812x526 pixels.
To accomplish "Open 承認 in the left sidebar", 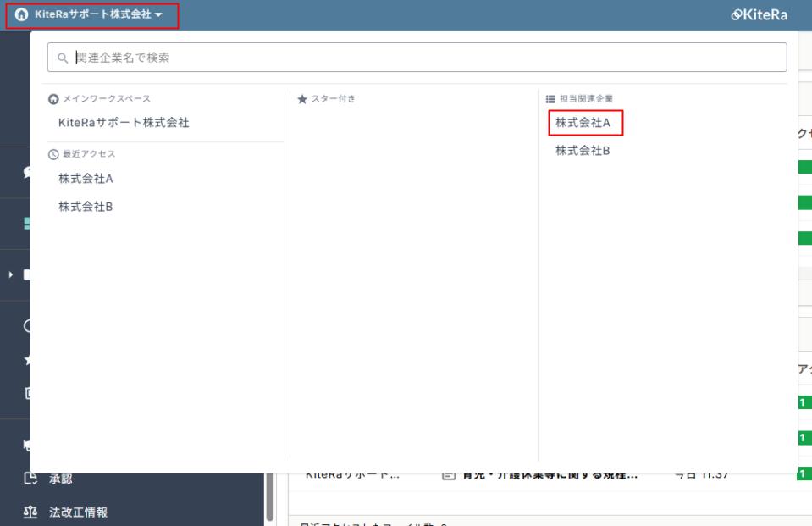I will pos(61,479).
